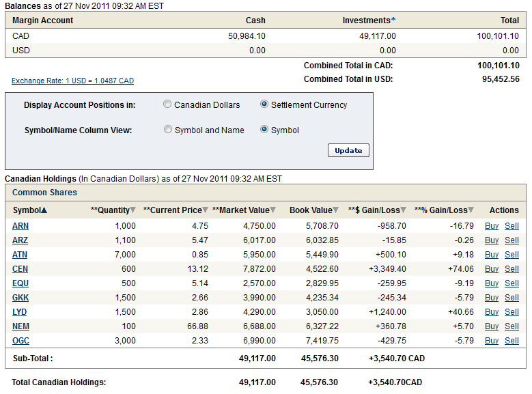Click Sell for LYD shares
Image resolution: width=532 pixels, height=394 pixels.
[x=512, y=312]
